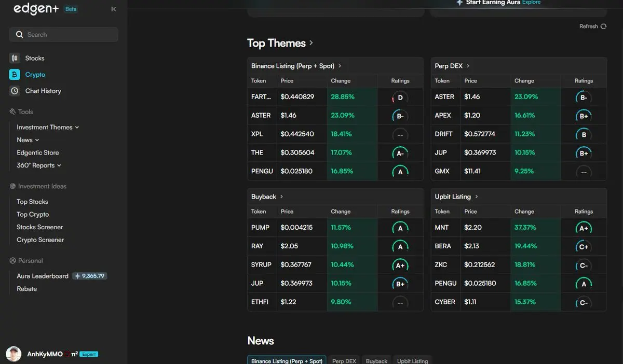Screen dimensions: 623x364
Task: Click empty rating icon for ETHFI
Action: (400, 303)
